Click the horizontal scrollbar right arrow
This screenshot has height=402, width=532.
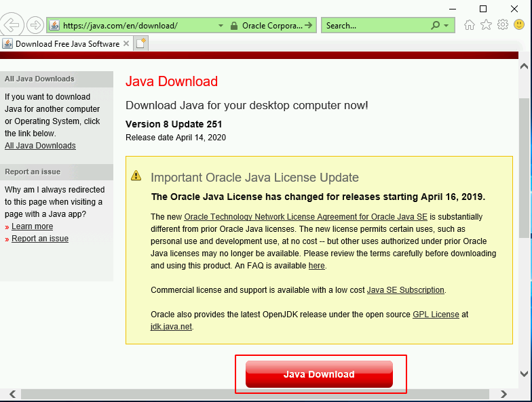pyautogui.click(x=503, y=394)
